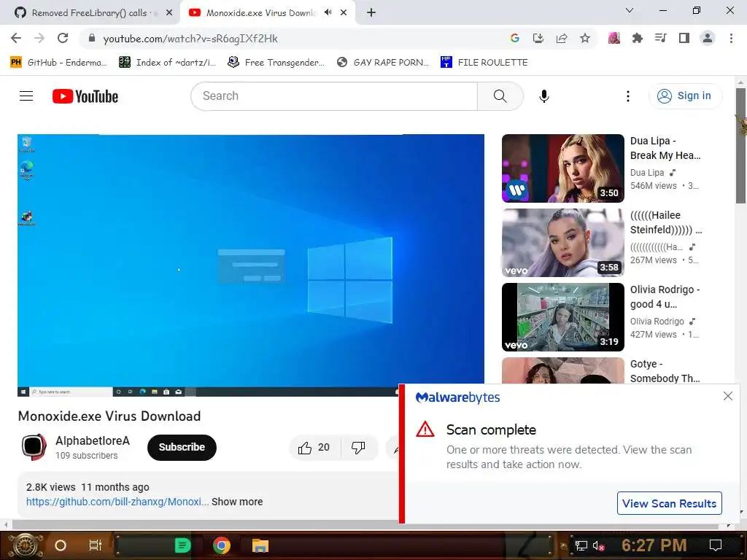The width and height of the screenshot is (747, 560).
Task: Click install app icon in address bar
Action: (538, 39)
